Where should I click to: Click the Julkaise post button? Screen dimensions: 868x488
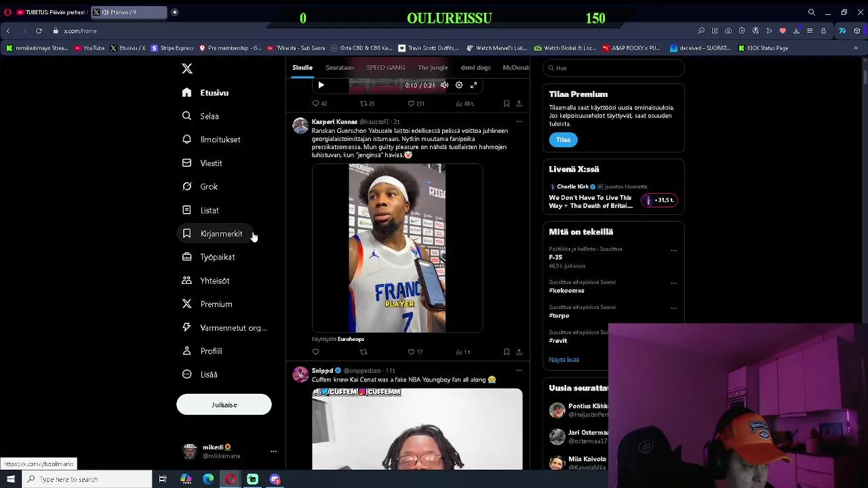224,405
